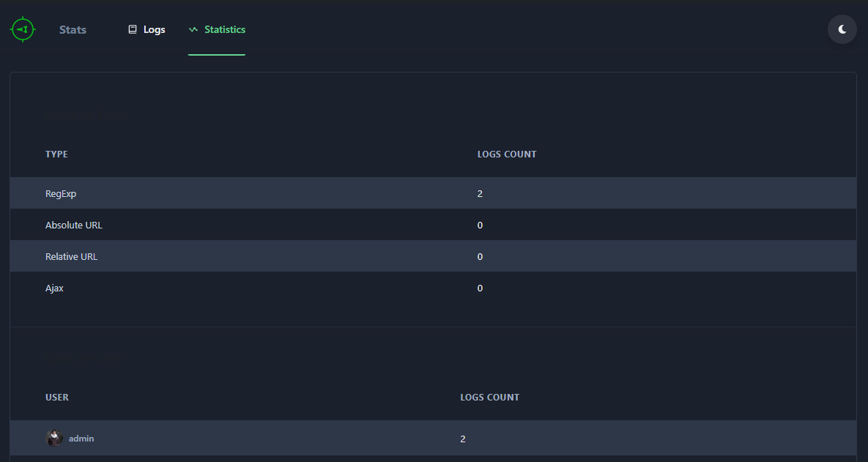Select the RegExp type row
Image resolution: width=868 pixels, height=462 pixels.
[x=433, y=193]
